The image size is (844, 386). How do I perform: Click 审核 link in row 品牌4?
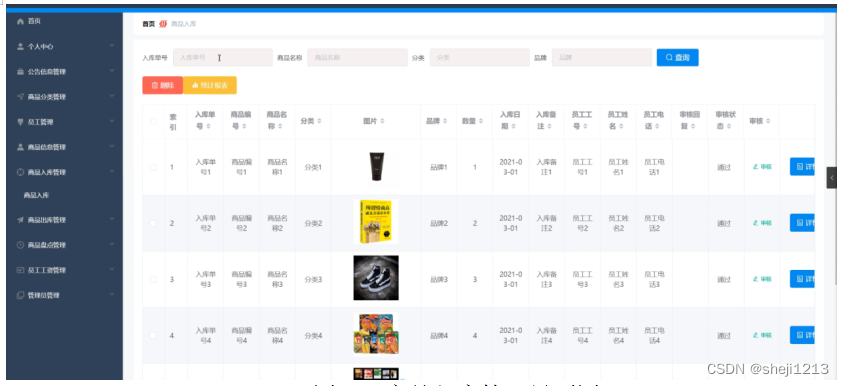(762, 335)
